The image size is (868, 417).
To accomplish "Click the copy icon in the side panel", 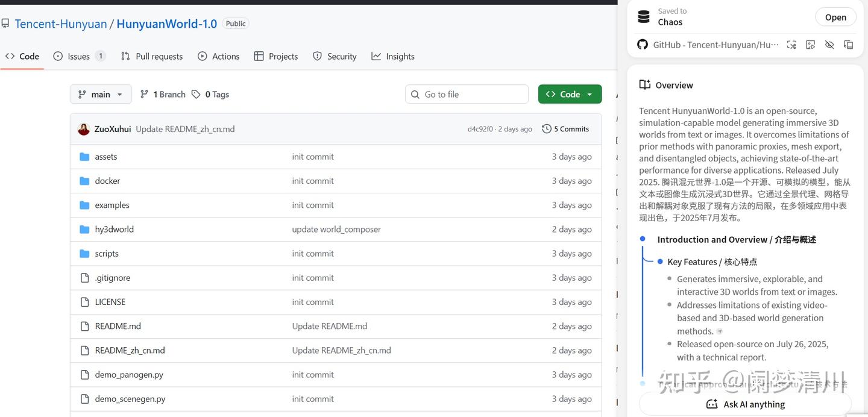I will [x=849, y=45].
